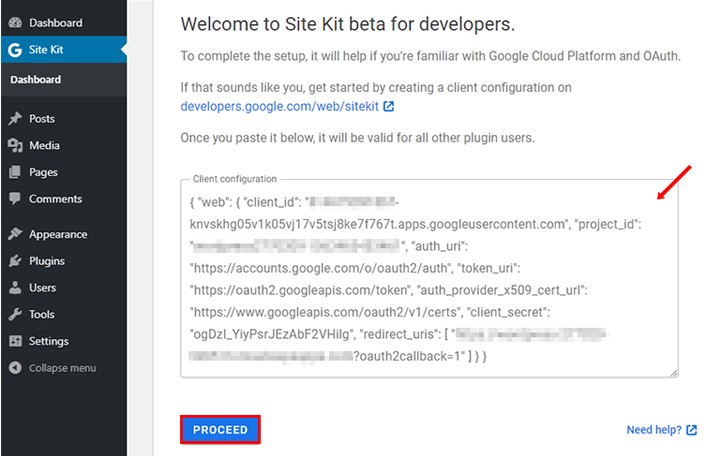Click the Pages stacked-sheets icon
The width and height of the screenshot is (709, 456).
[x=15, y=172]
